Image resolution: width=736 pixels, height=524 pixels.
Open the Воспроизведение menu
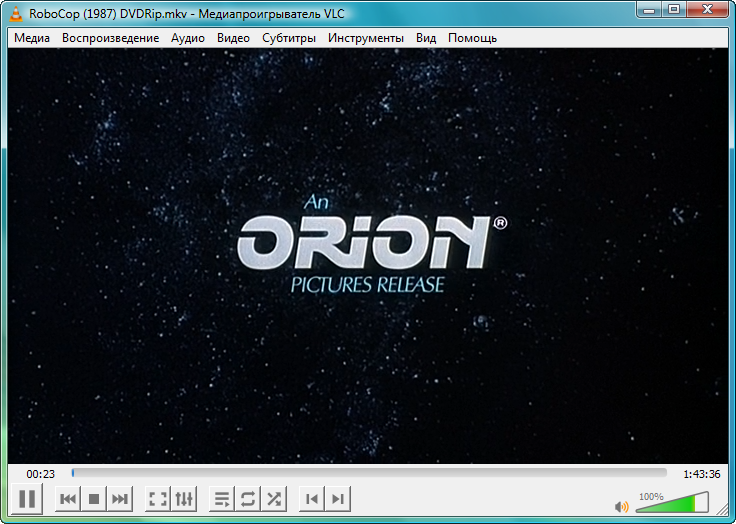pos(110,38)
